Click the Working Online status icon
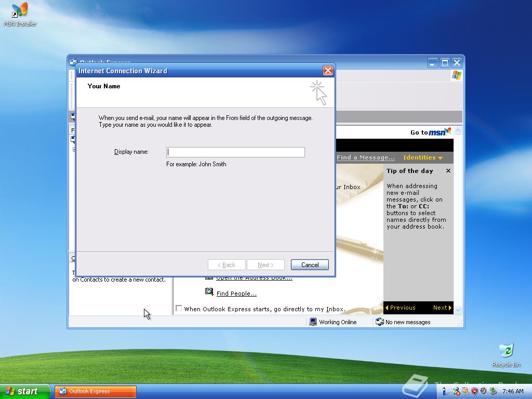The width and height of the screenshot is (532, 399). point(313,322)
